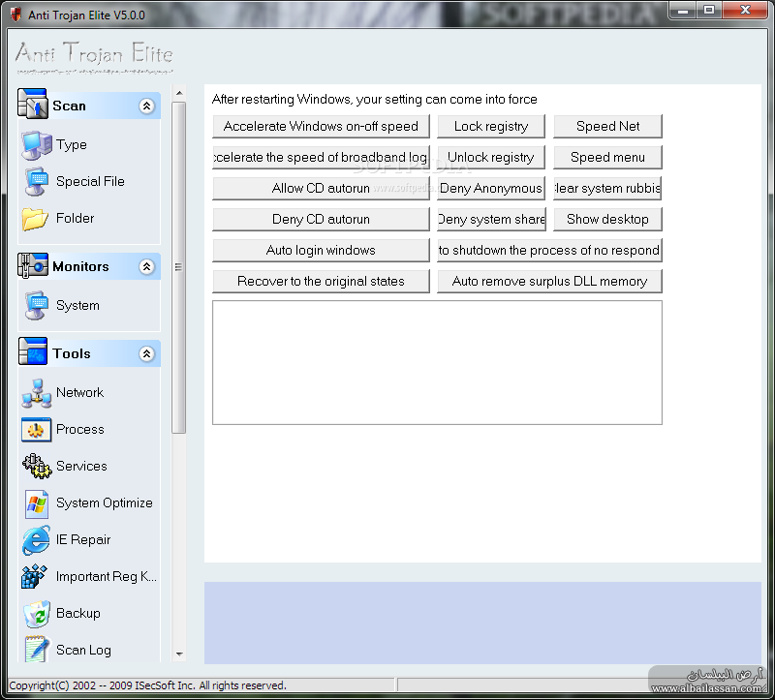Click Recover to the original states button
The image size is (775, 700).
(321, 282)
